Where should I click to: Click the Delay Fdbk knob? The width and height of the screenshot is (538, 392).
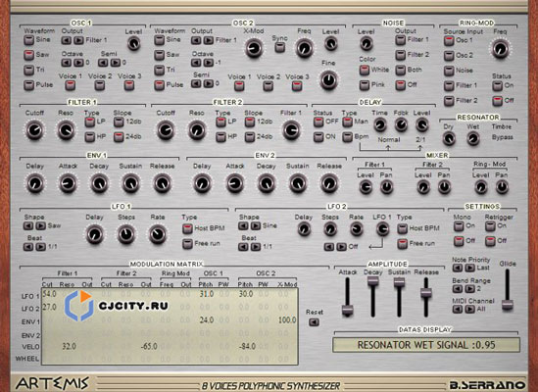[x=401, y=124]
